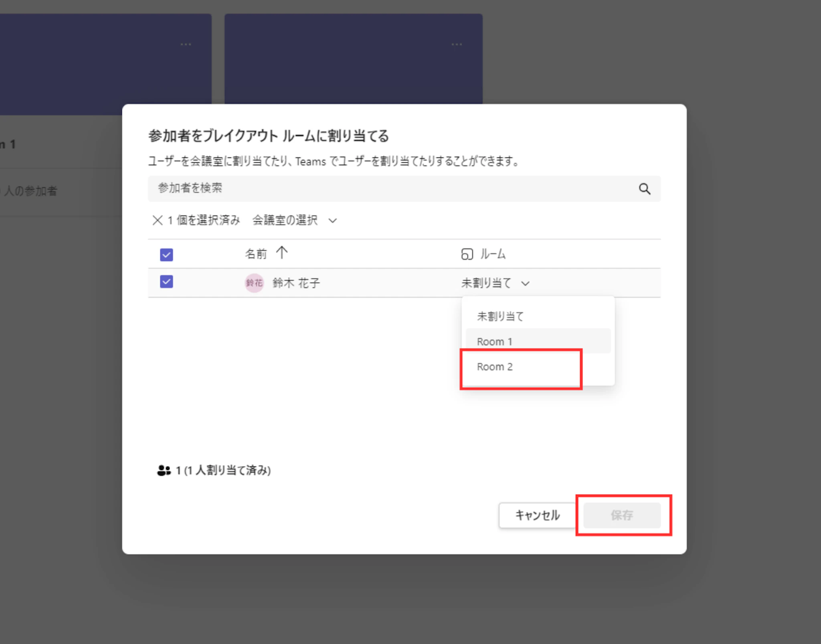Toggle the select-all header checkbox

click(166, 255)
